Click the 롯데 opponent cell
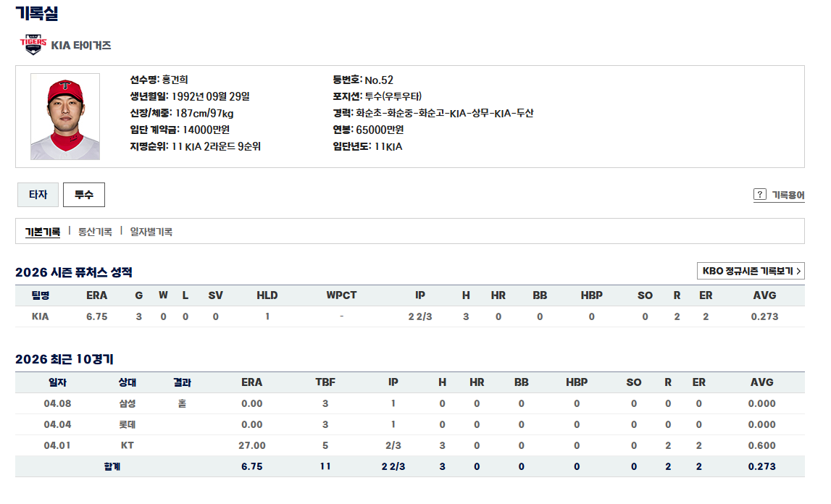 (x=127, y=425)
